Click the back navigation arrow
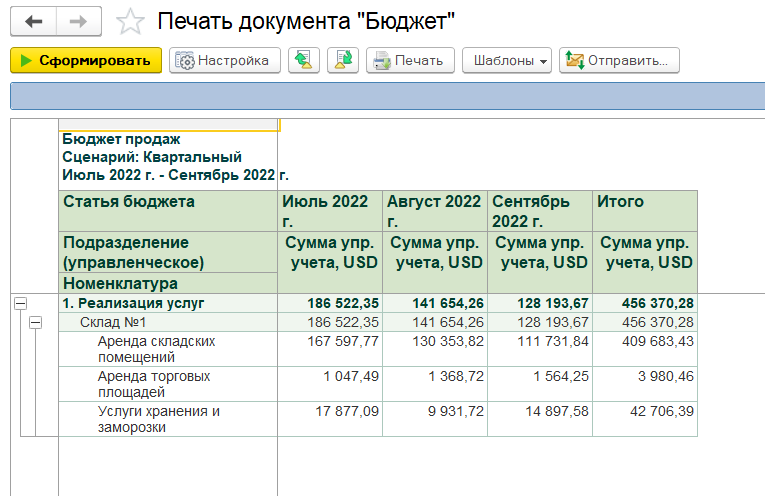 tap(34, 21)
